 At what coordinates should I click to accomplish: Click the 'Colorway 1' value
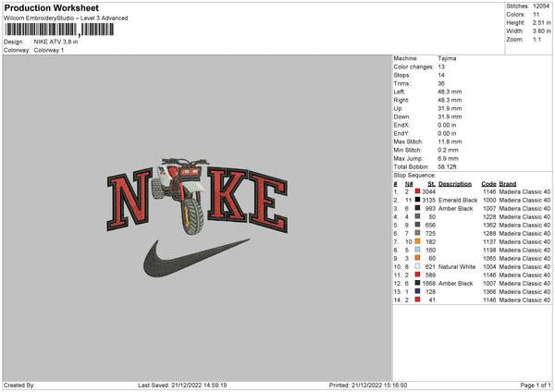(x=49, y=50)
